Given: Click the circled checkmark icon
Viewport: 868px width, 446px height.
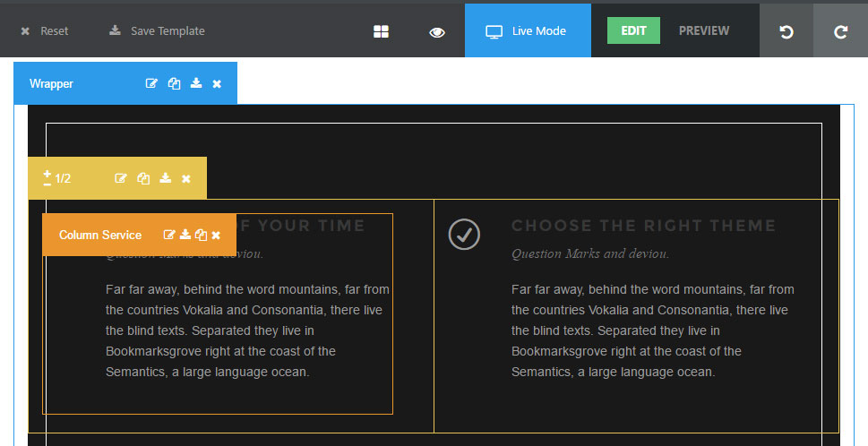Looking at the screenshot, I should (x=464, y=234).
